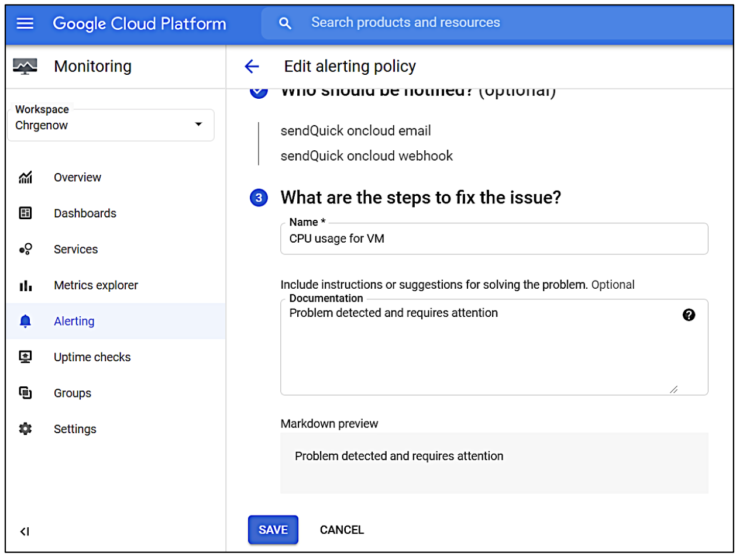Select Dashboards in the sidebar menu

click(x=85, y=213)
